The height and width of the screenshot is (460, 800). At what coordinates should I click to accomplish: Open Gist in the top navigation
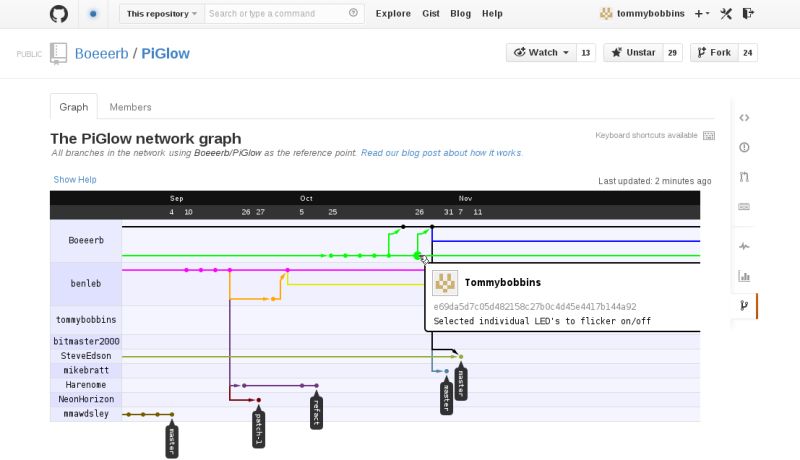pyautogui.click(x=431, y=14)
